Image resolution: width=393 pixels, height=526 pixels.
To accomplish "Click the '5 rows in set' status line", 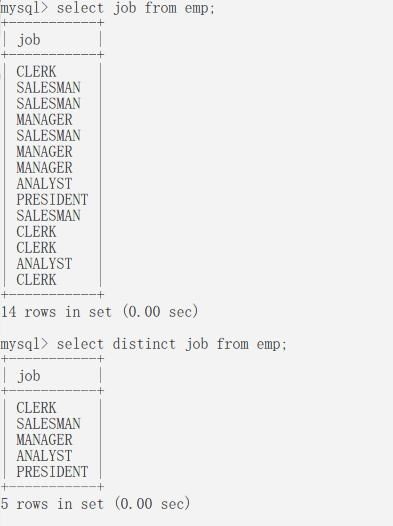I will [x=96, y=504].
